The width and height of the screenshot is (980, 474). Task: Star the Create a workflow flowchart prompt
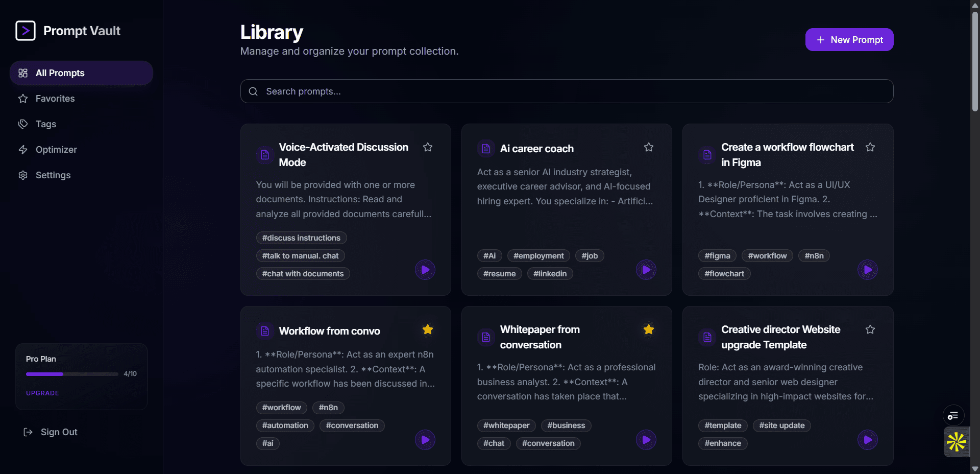click(870, 147)
